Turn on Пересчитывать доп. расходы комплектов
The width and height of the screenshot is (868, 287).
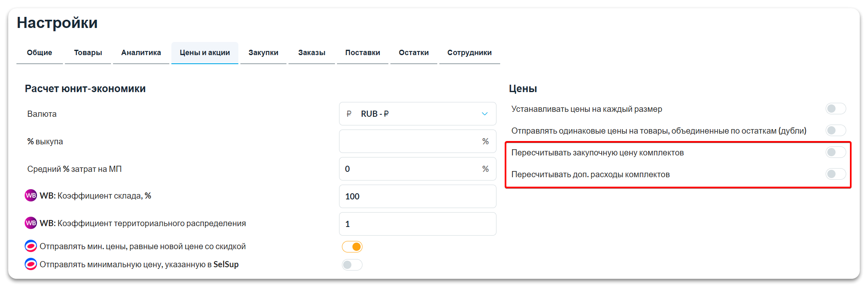[x=836, y=174]
